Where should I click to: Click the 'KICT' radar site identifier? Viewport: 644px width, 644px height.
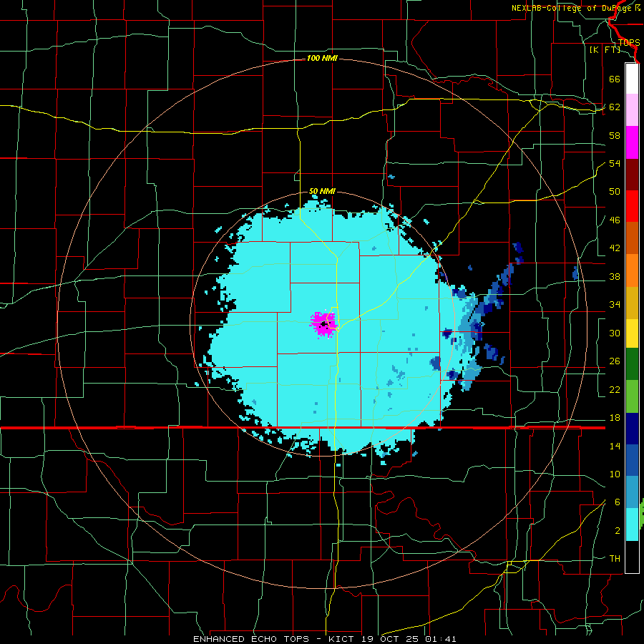pos(342,639)
